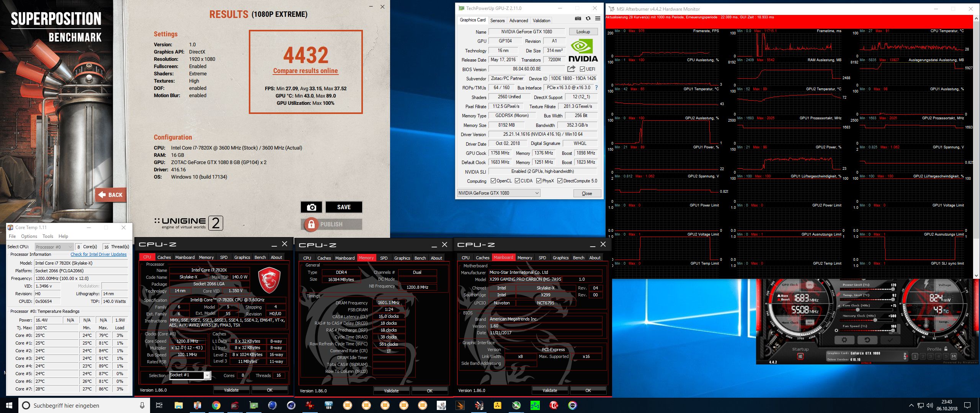Click the DETACH label in Afterburner
Viewport: 980px width, 413px height.
coord(866,363)
